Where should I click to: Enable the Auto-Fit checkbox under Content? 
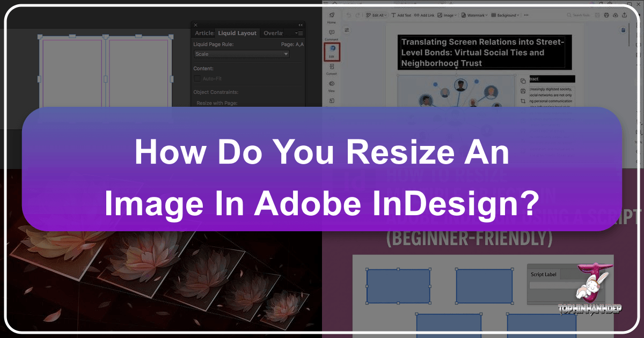tap(197, 78)
